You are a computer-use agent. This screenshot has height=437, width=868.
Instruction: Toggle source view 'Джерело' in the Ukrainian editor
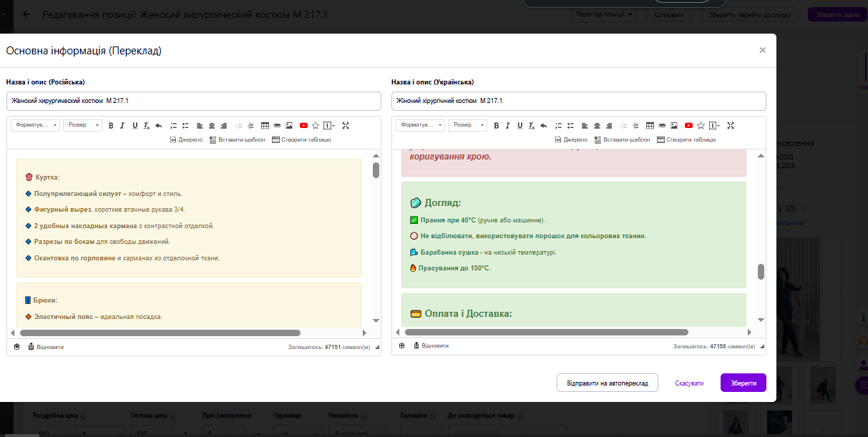point(571,139)
